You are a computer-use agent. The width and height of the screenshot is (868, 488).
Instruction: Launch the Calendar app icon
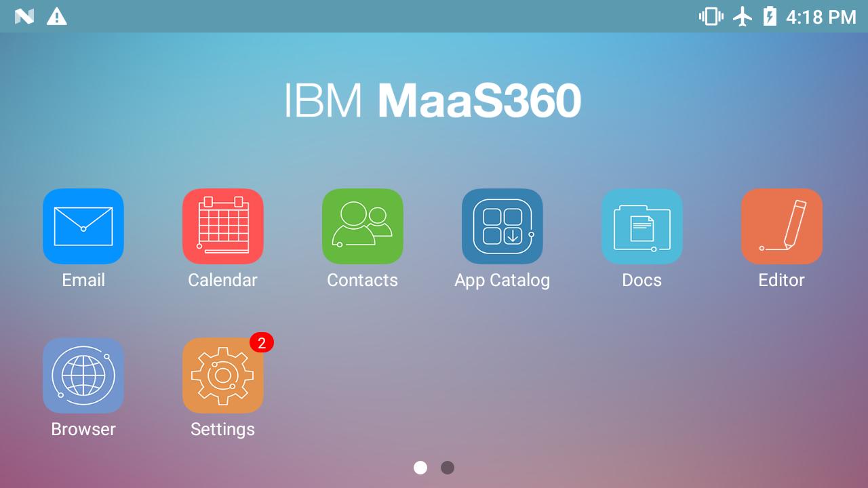(223, 226)
